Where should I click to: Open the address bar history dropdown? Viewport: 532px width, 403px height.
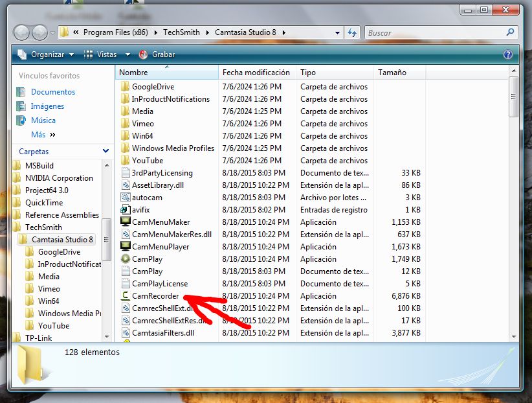[337, 33]
